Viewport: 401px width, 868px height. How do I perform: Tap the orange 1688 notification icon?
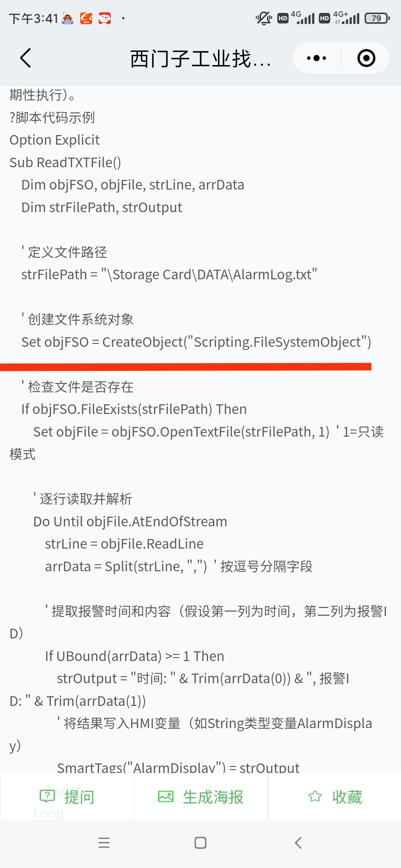tap(86, 18)
